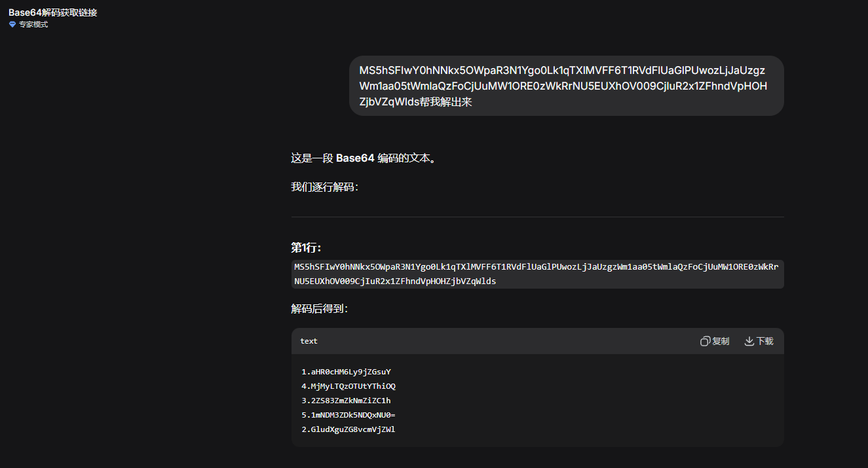This screenshot has height=468, width=868.
Task: Click the 我们逐行解码 sentence
Action: click(325, 187)
